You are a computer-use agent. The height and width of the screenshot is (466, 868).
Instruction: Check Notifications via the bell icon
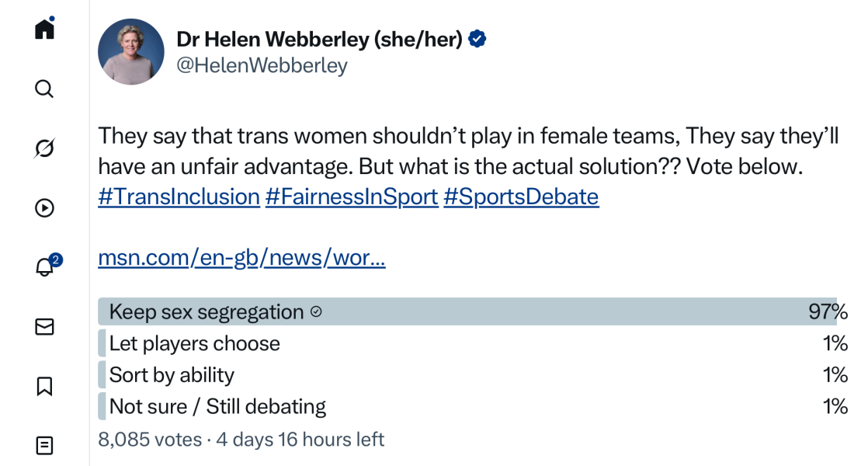click(x=44, y=267)
